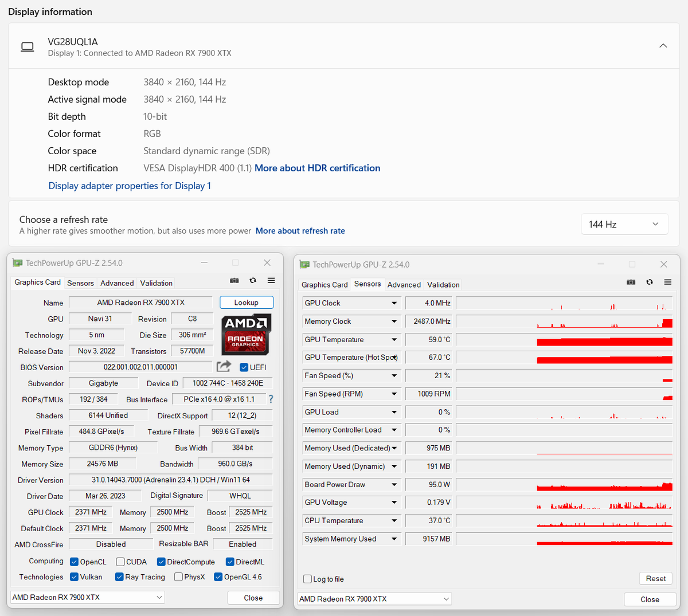The image size is (688, 616).
Task: Click the Reset button in Sensors window
Action: [x=656, y=578]
